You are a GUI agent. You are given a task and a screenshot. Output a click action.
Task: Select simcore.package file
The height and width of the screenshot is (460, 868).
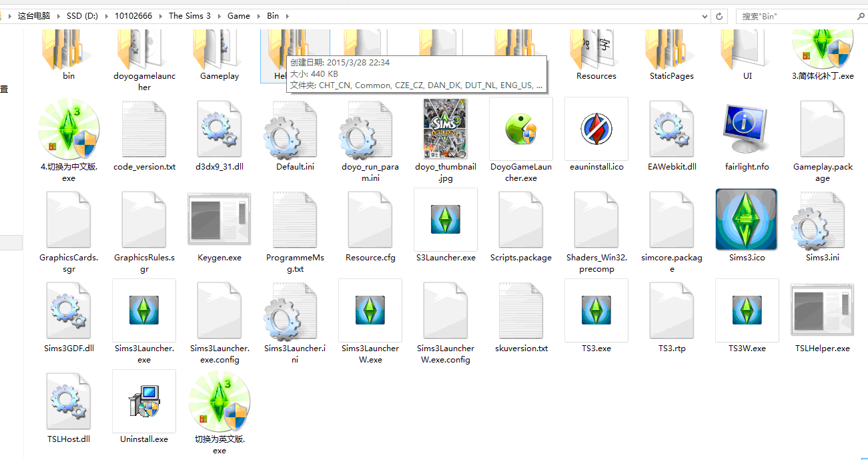(x=672, y=232)
